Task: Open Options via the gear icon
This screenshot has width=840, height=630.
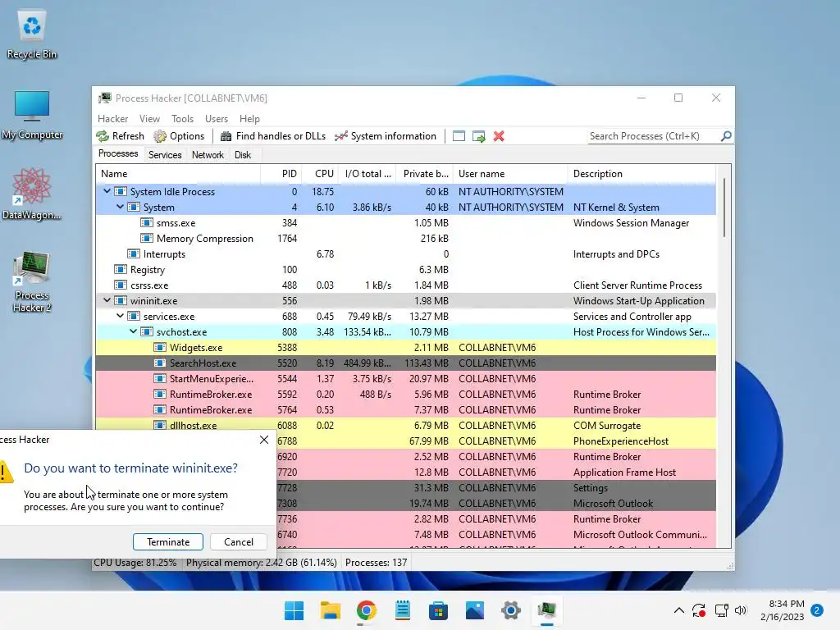Action: coord(160,136)
